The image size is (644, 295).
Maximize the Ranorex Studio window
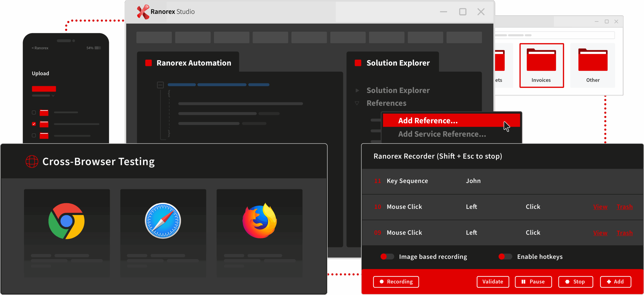pyautogui.click(x=463, y=12)
